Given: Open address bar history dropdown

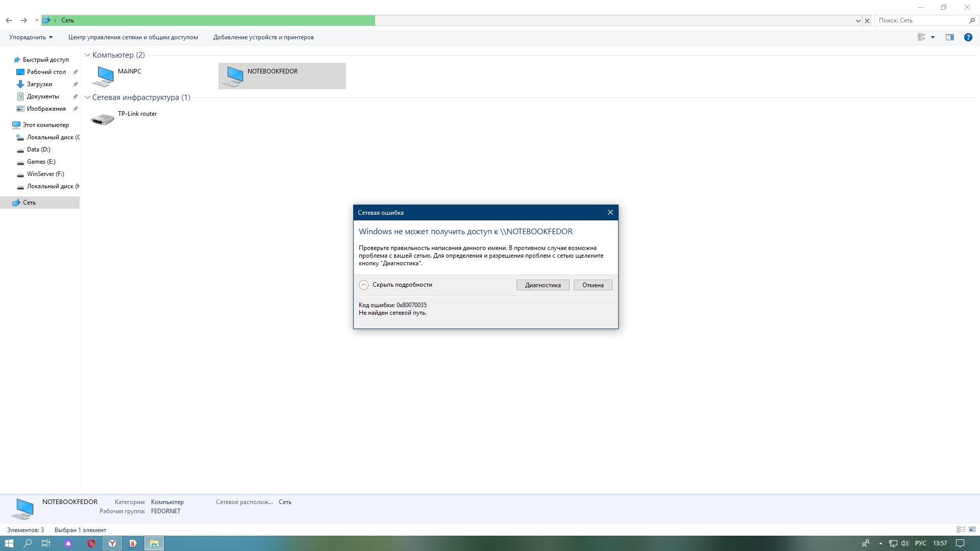Looking at the screenshot, I should point(858,21).
